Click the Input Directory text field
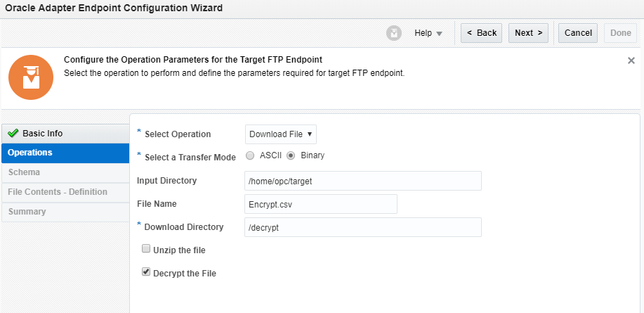644x313 pixels. point(362,181)
